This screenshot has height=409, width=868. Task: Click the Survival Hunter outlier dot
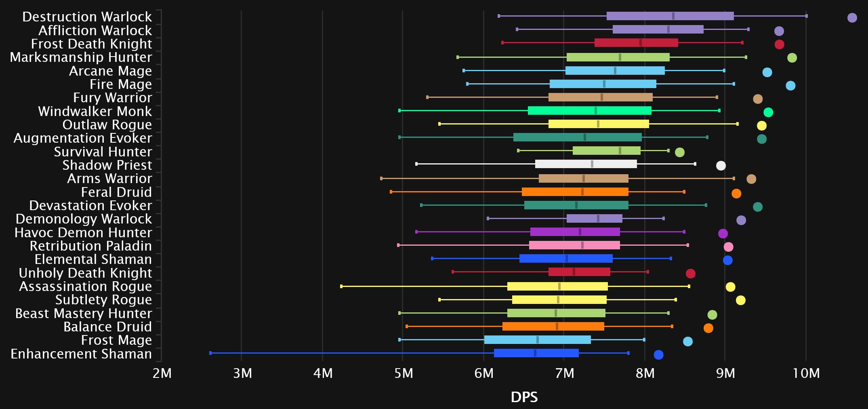(680, 152)
